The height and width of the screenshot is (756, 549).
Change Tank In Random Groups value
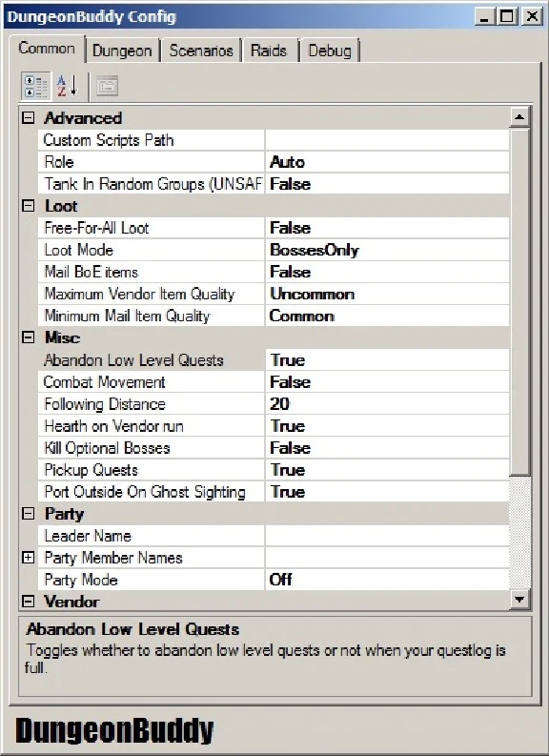tap(387, 184)
